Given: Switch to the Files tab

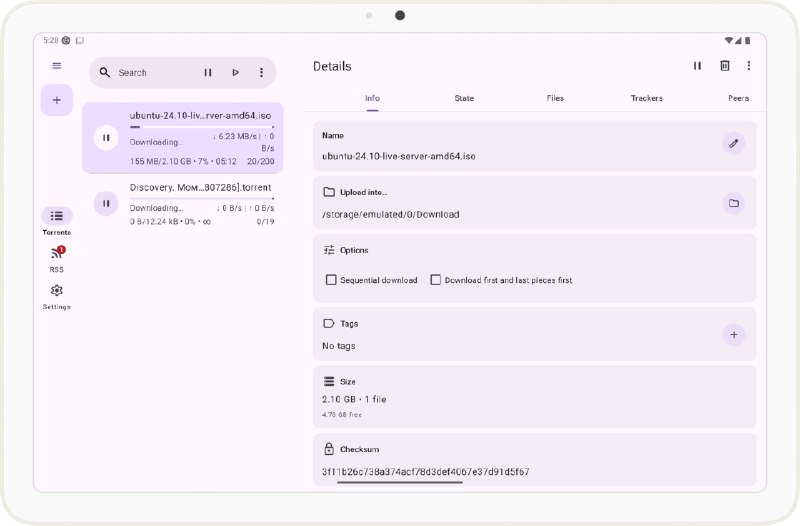Looking at the screenshot, I should tap(555, 98).
